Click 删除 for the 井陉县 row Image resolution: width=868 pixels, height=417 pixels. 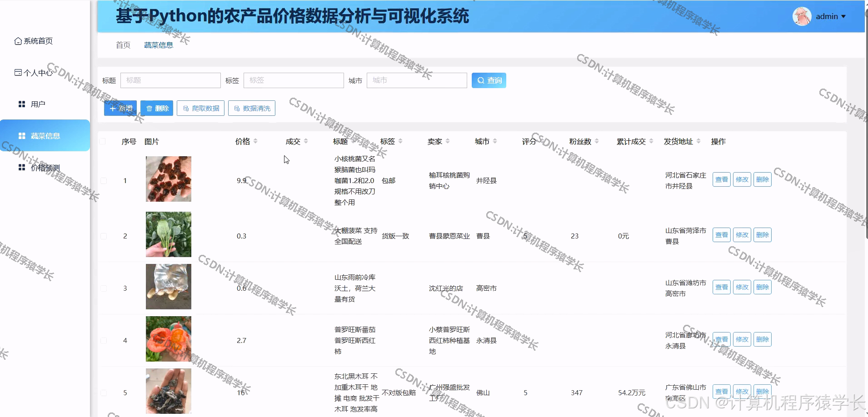point(763,179)
